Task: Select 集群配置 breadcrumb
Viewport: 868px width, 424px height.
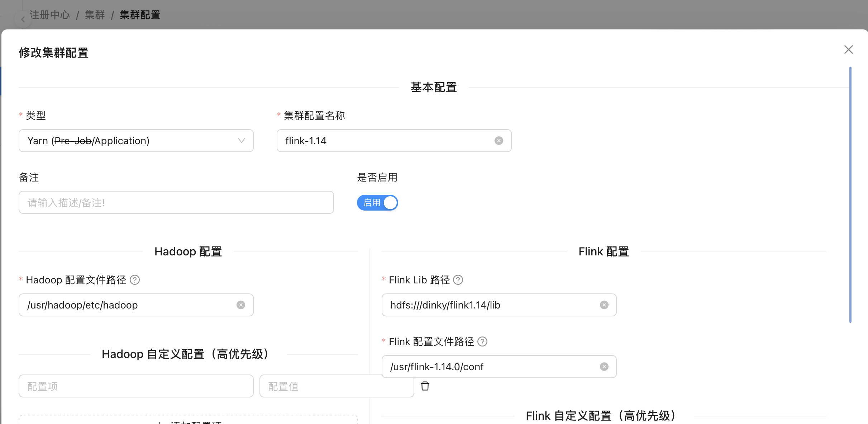Action: (x=140, y=15)
